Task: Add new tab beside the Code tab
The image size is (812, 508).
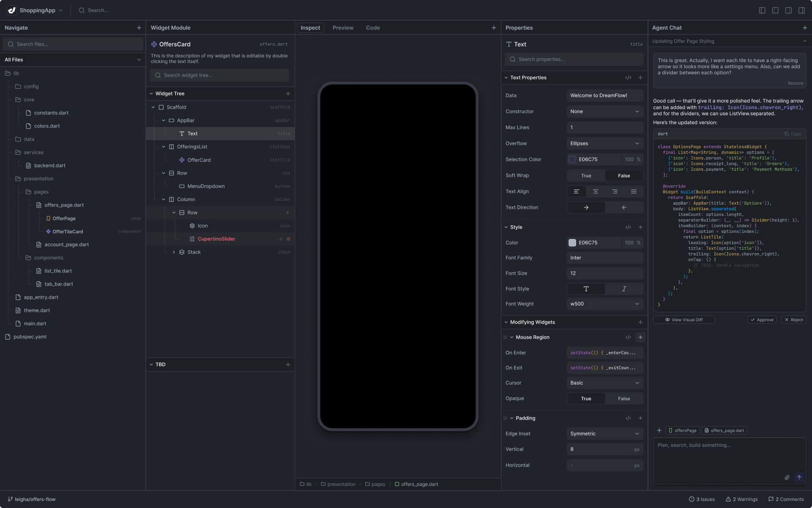Action: pos(494,28)
